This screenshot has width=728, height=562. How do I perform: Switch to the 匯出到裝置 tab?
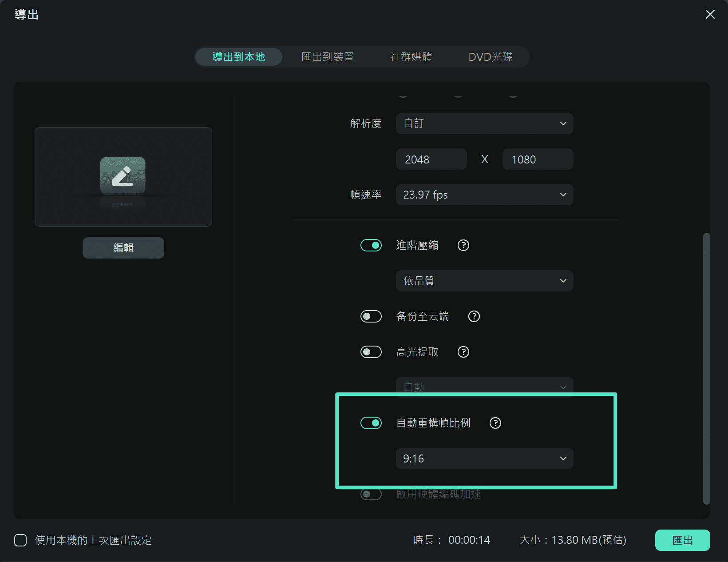(x=328, y=57)
